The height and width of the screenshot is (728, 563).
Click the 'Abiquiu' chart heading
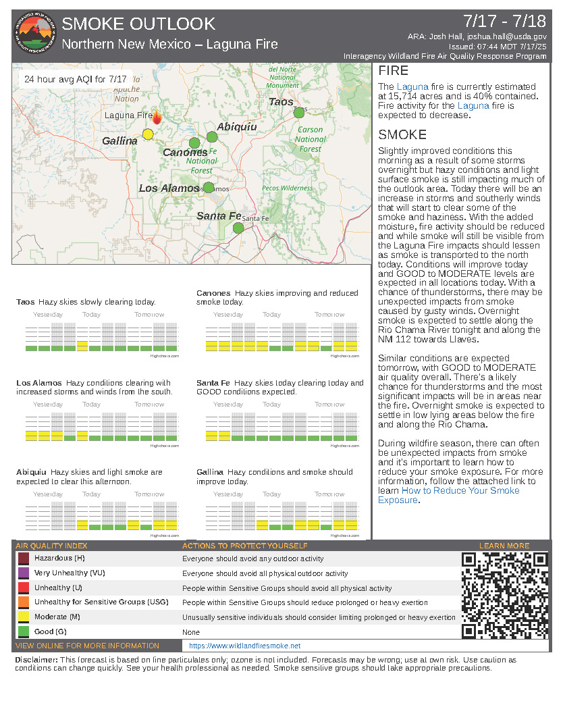[31, 472]
